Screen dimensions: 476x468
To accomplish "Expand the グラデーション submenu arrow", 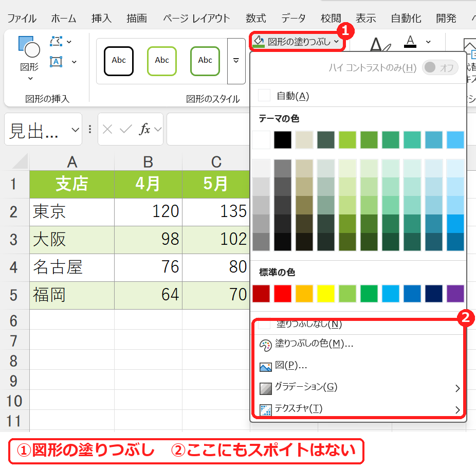I will click(457, 388).
